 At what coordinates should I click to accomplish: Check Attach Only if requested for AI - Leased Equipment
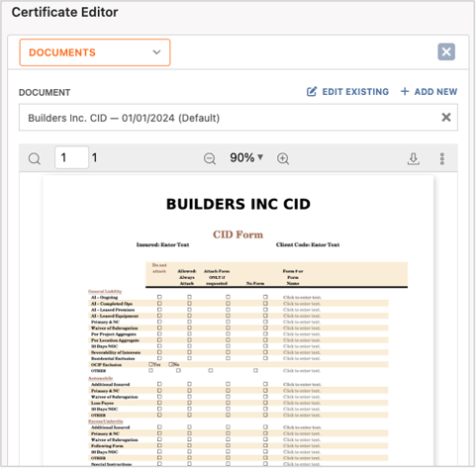(x=228, y=316)
